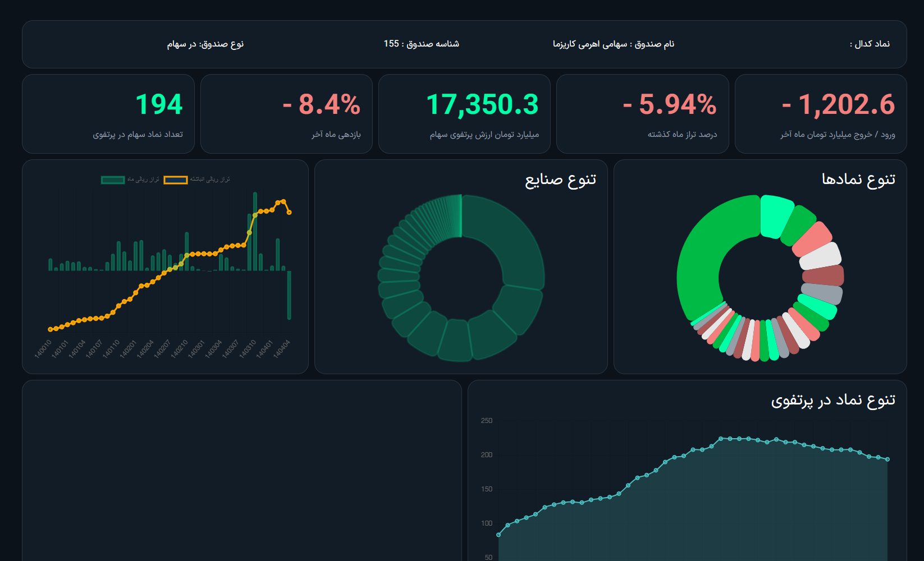Click the fund name 'سهامی اهرمی کاریزما'
The image size is (924, 561).
613,44
